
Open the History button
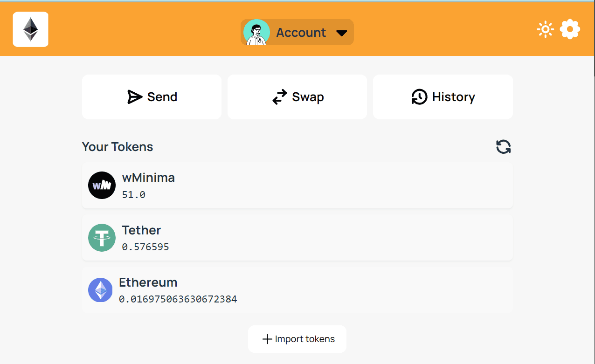click(x=443, y=97)
